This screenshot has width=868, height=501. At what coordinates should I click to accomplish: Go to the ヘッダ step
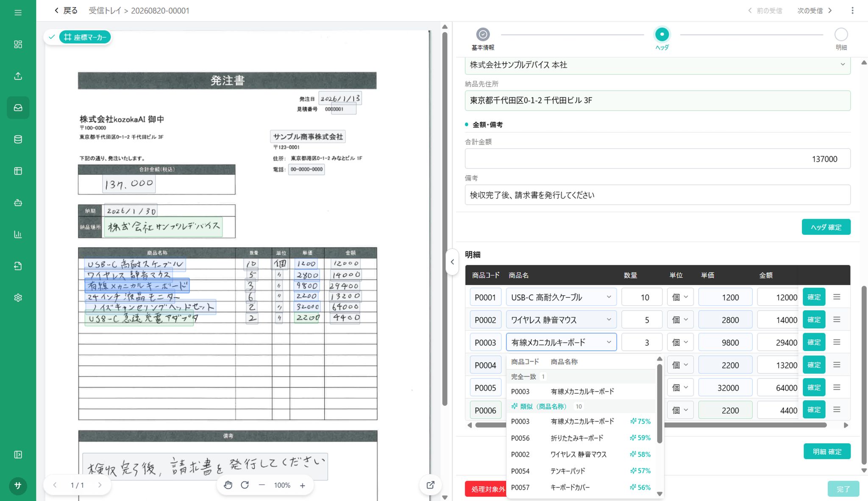click(662, 39)
